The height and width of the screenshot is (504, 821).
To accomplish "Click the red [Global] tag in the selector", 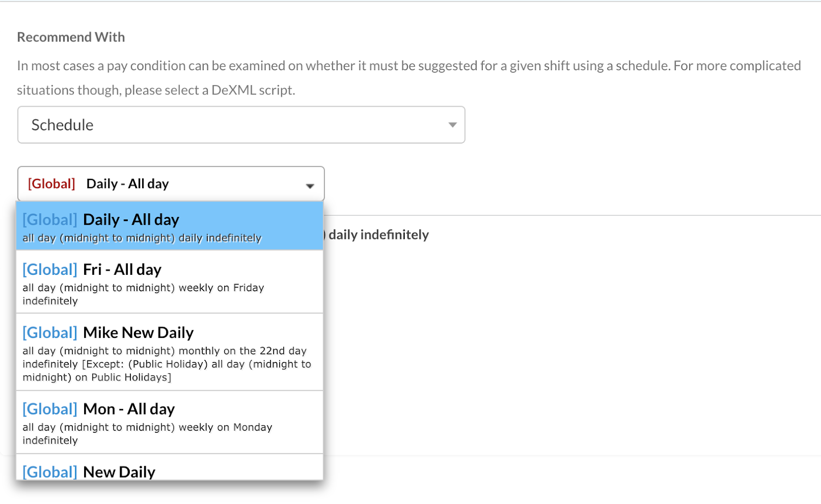I will coord(51,184).
